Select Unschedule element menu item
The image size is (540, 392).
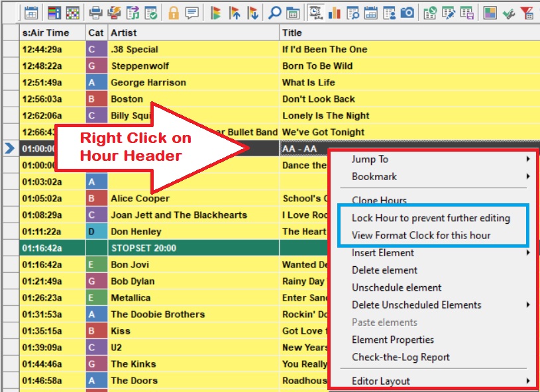pyautogui.click(x=396, y=287)
